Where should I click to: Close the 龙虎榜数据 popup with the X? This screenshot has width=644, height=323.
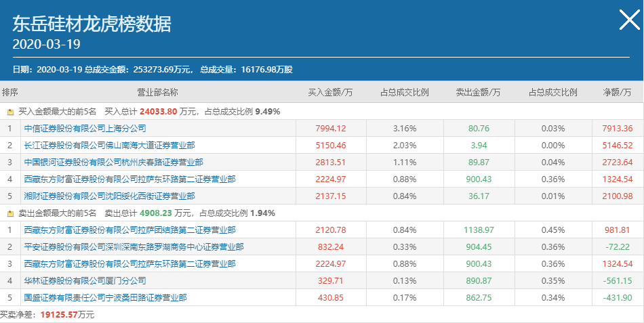pos(629,22)
